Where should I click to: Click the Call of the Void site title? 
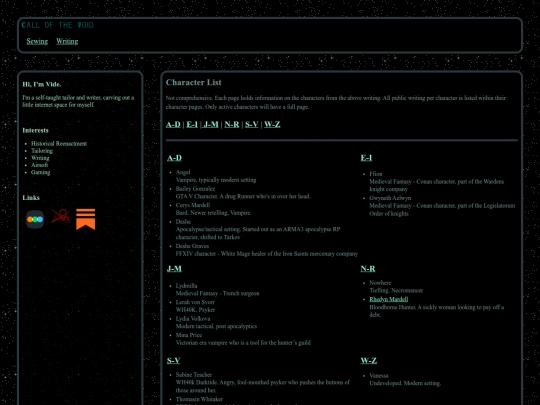57,25
